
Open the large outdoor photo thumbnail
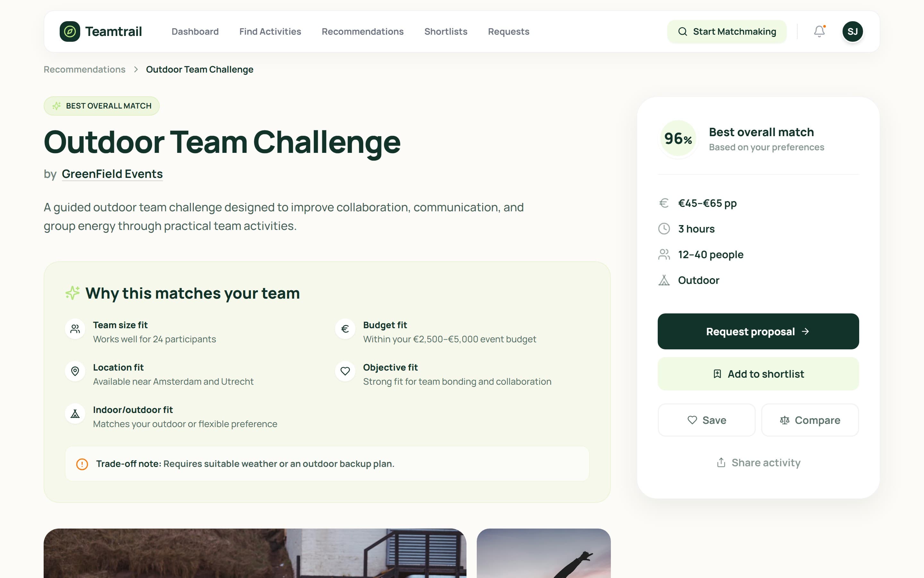[255, 553]
